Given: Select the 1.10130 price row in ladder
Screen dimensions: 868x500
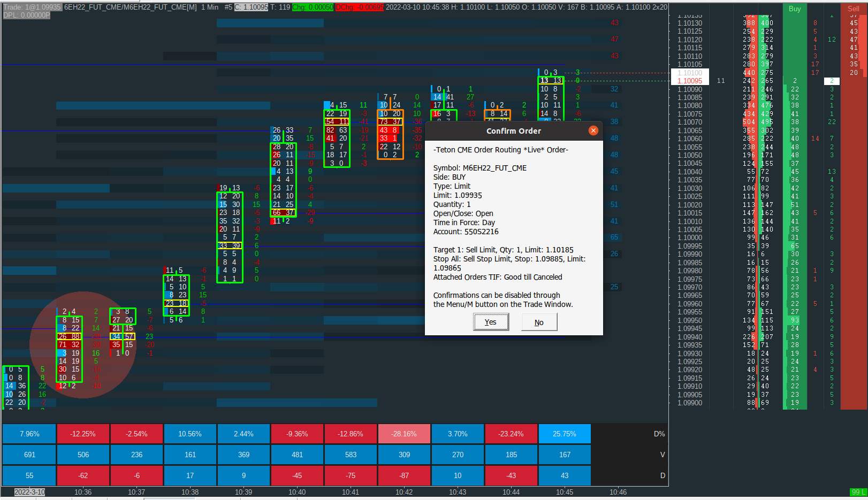Looking at the screenshot, I should pos(690,23).
